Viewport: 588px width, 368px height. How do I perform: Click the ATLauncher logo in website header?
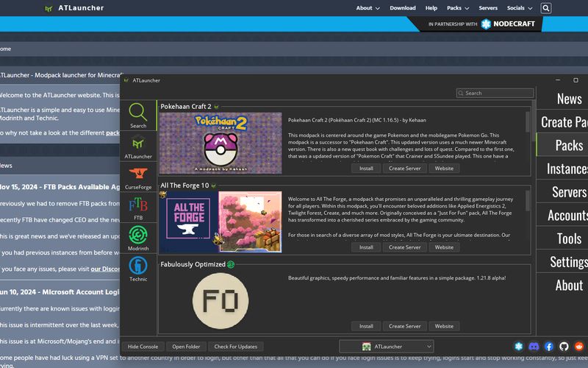[x=74, y=8]
